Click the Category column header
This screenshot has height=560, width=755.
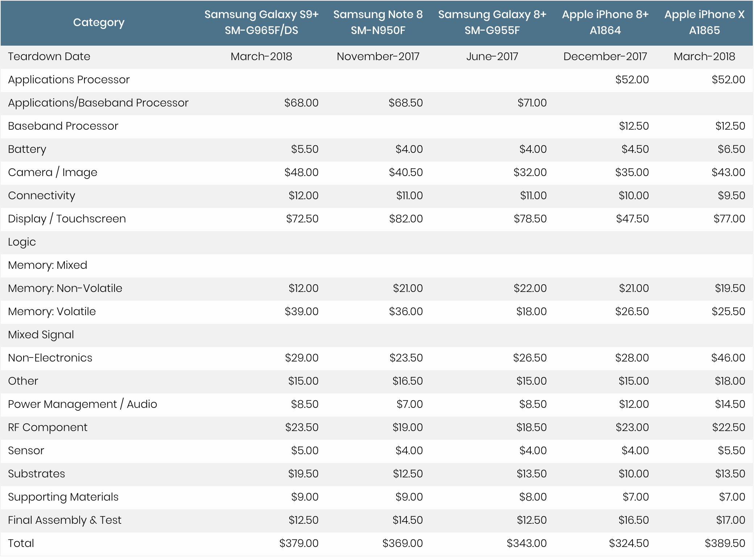(99, 22)
